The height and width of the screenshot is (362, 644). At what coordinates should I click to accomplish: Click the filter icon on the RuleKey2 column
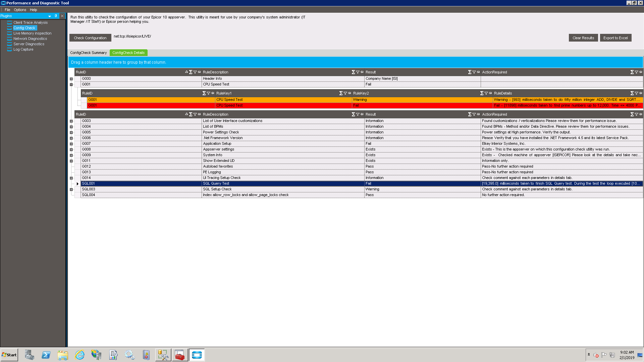point(486,93)
